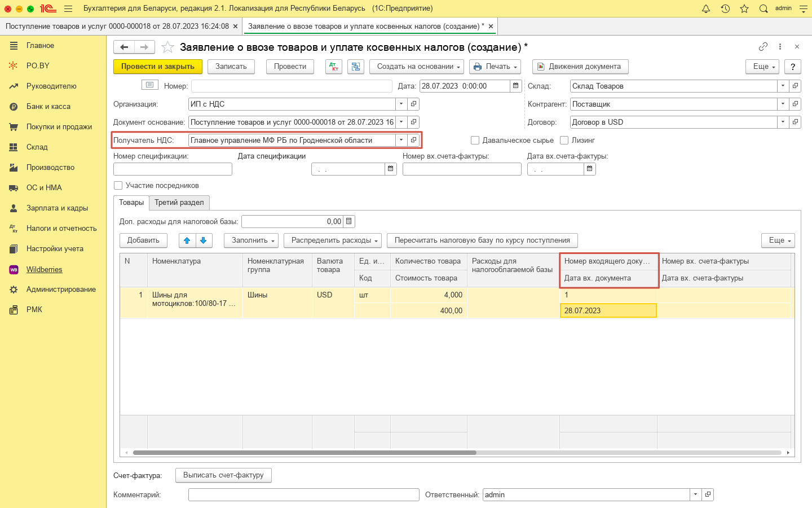
Task: Expand the Контрагент dropdown
Action: 783,104
